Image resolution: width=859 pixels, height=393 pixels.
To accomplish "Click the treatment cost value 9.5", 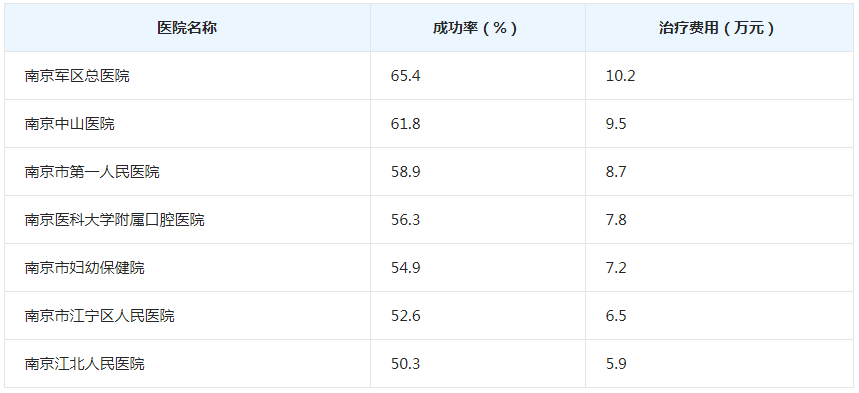I will [616, 124].
